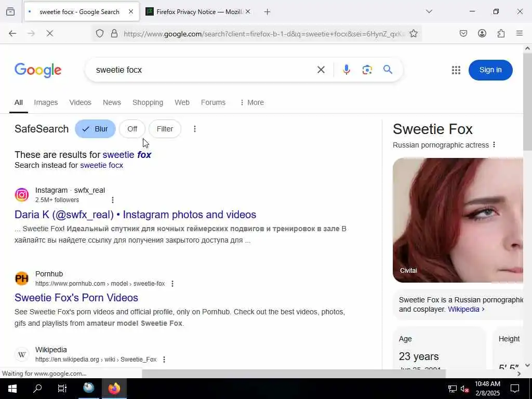Expand the More search filters
The width and height of the screenshot is (532, 399).
tap(252, 102)
